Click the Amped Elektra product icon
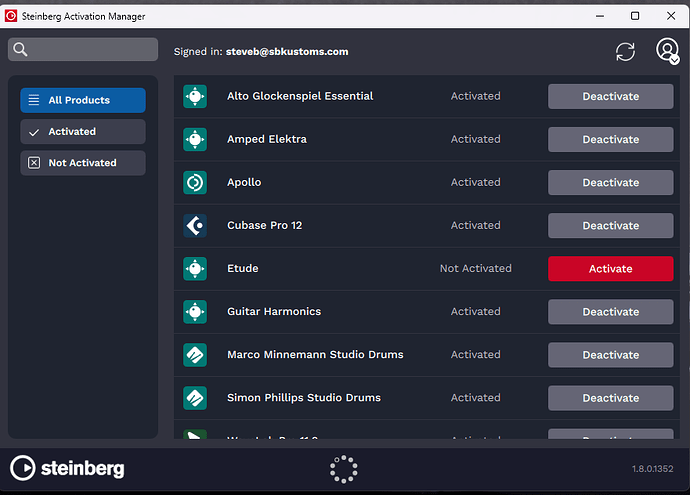The height and width of the screenshot is (495, 690). 195,139
